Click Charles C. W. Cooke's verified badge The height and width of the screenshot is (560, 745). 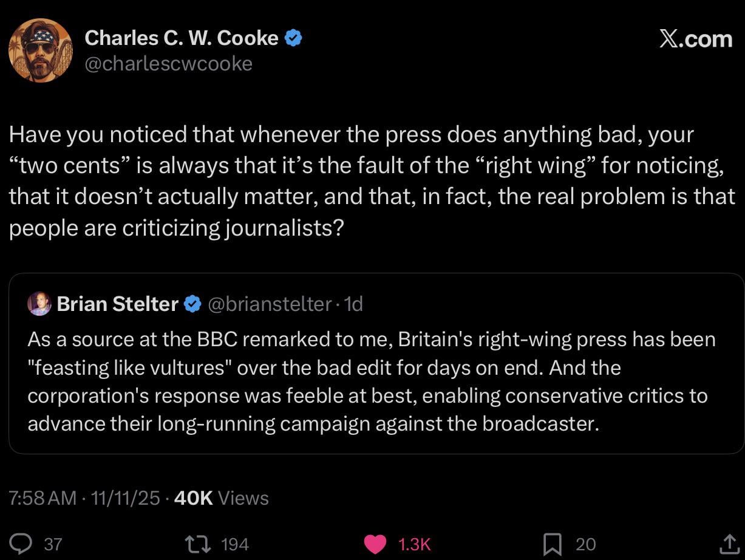pos(293,39)
